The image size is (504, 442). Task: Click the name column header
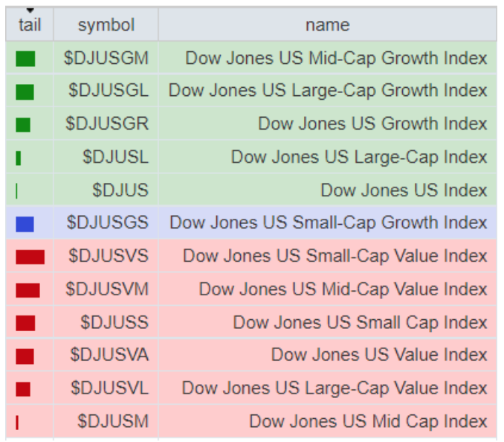point(327,25)
